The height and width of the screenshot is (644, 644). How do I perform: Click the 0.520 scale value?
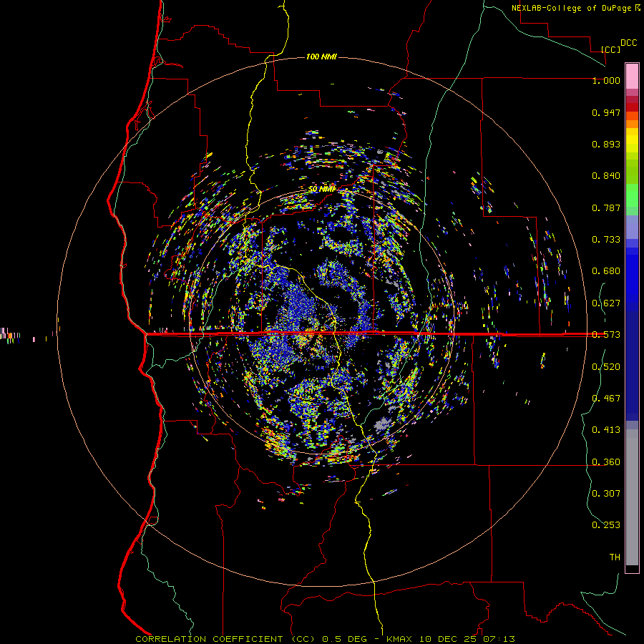[606, 367]
